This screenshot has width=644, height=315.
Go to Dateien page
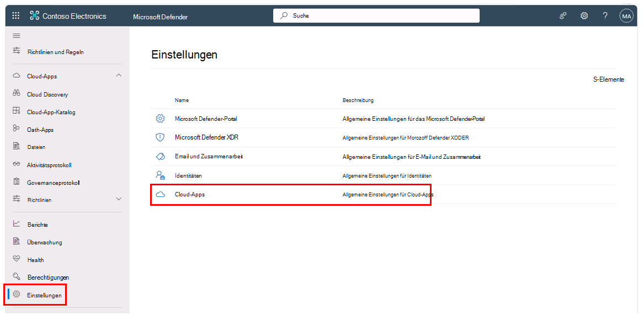pyautogui.click(x=36, y=147)
